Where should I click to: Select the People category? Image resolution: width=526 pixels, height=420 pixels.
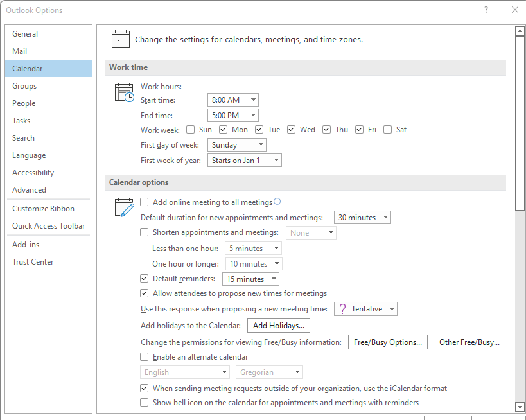[x=49, y=103]
